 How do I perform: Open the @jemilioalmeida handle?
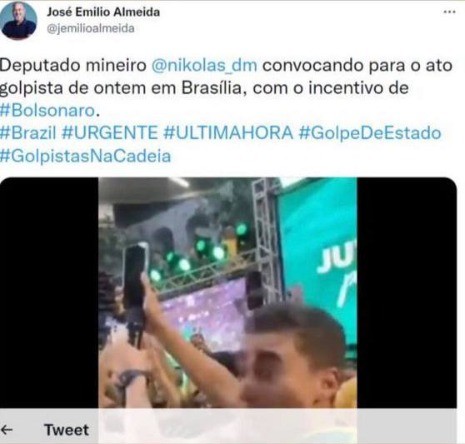tap(91, 29)
